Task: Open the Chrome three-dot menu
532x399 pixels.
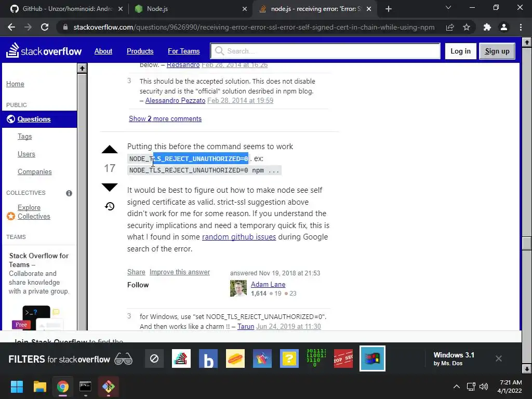Action: pyautogui.click(x=521, y=27)
